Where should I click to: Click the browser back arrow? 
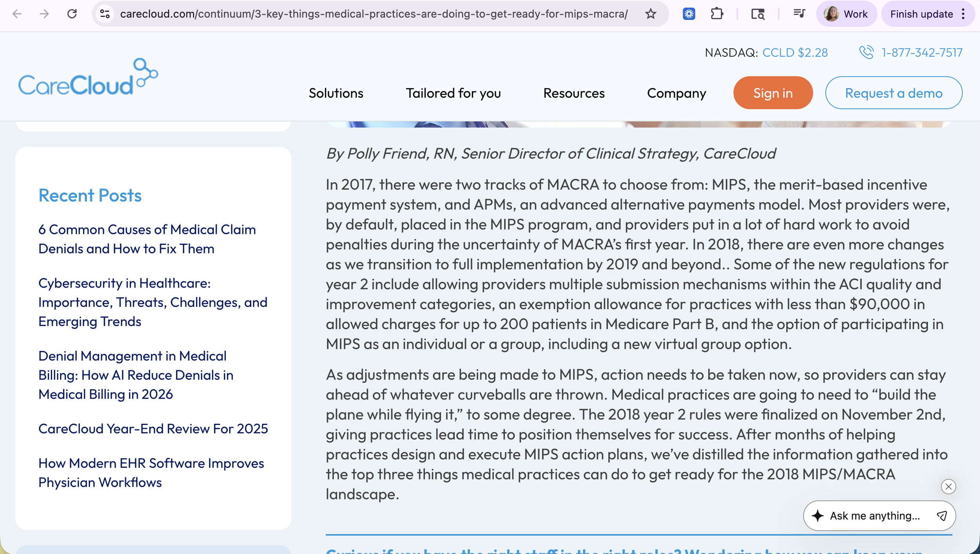point(16,14)
